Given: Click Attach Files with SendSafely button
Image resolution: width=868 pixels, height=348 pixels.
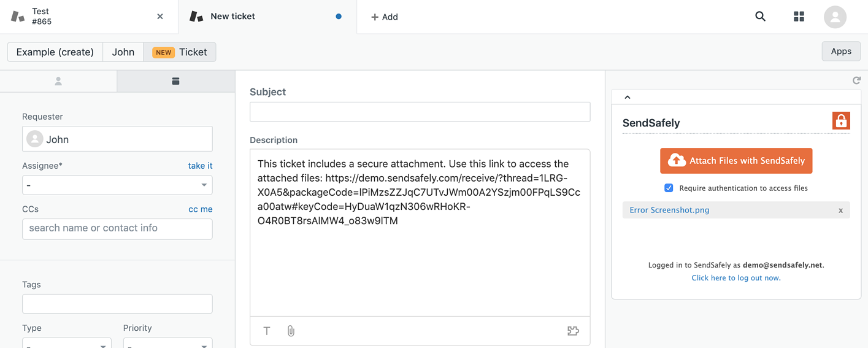Looking at the screenshot, I should [736, 161].
